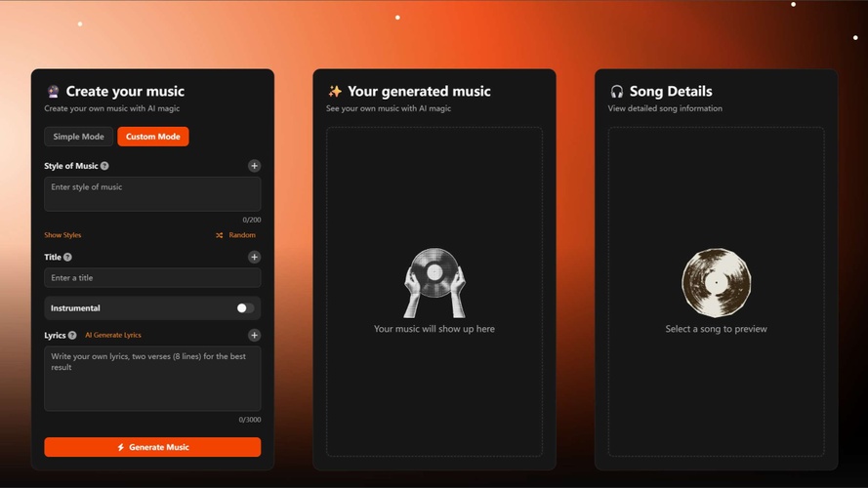Click the 'Your generated music' heading
868x488 pixels.
[x=419, y=92]
